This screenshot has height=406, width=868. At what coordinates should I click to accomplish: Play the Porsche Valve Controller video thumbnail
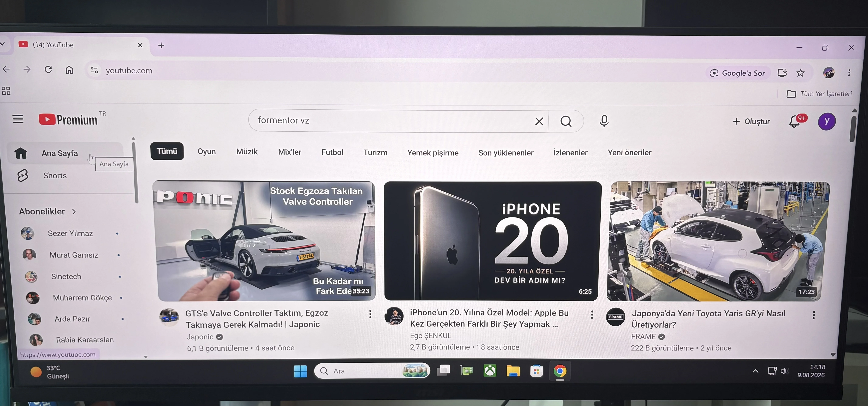(264, 241)
